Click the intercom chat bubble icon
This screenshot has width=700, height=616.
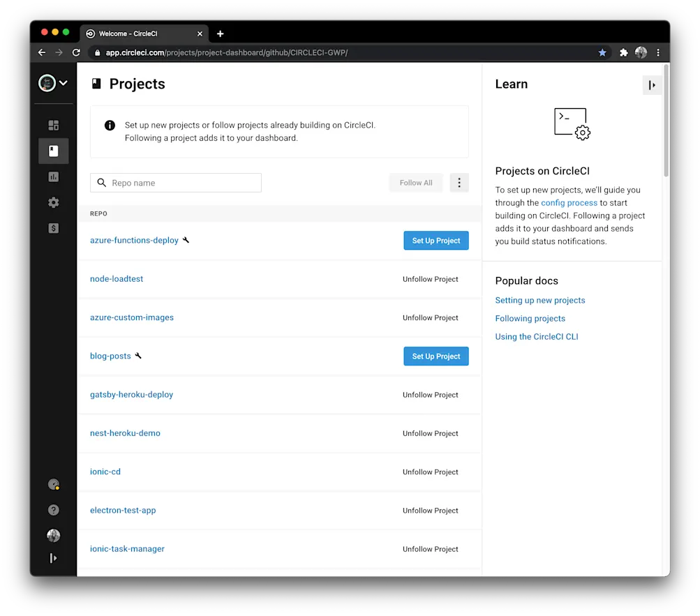(53, 484)
